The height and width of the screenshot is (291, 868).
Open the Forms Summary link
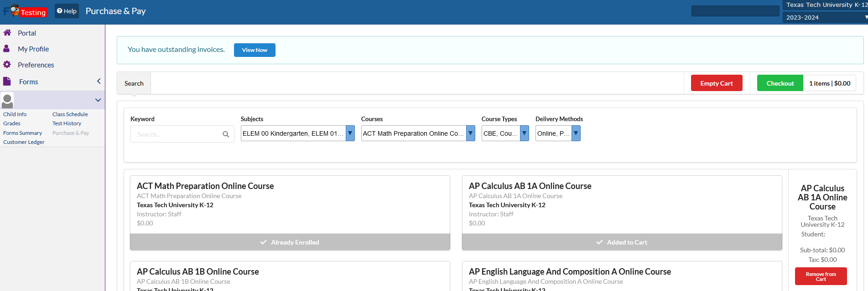tap(23, 133)
